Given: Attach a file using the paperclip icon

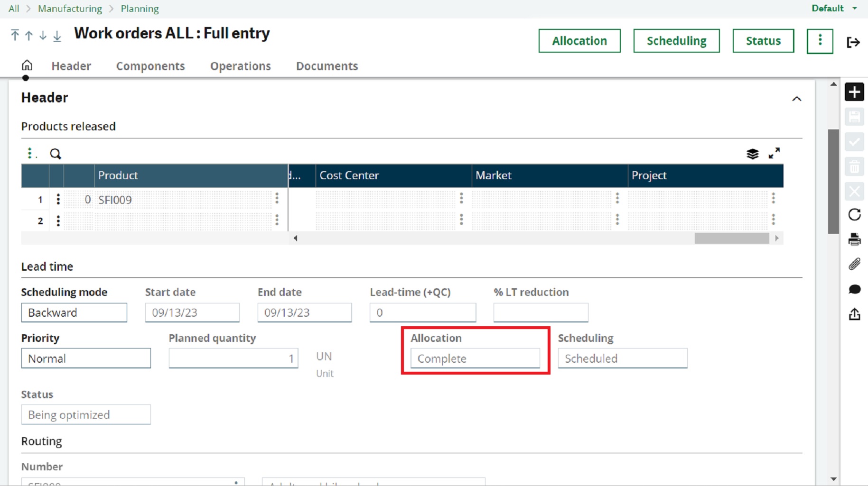Looking at the screenshot, I should coord(855,265).
